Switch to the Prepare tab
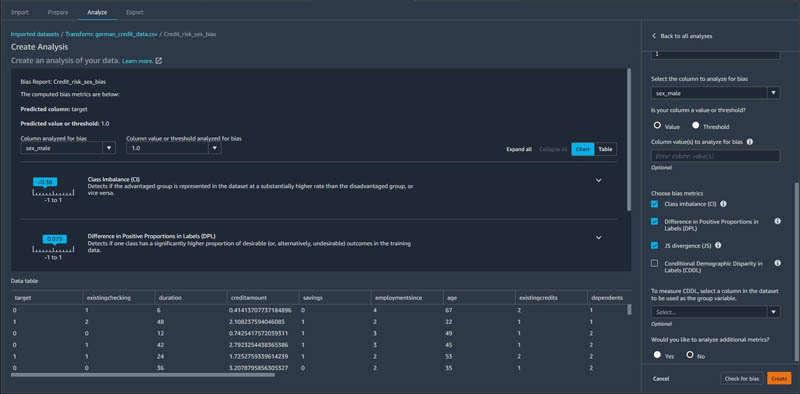This screenshot has height=394, width=800. [x=58, y=12]
